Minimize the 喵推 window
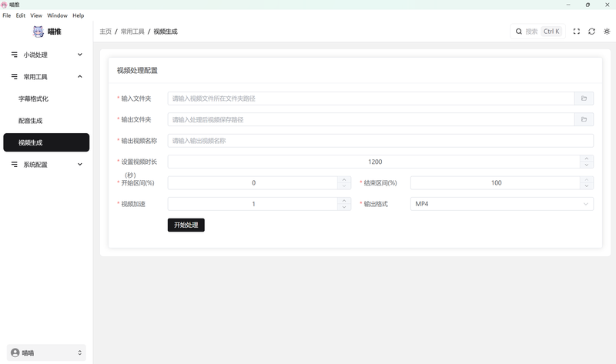 click(568, 5)
